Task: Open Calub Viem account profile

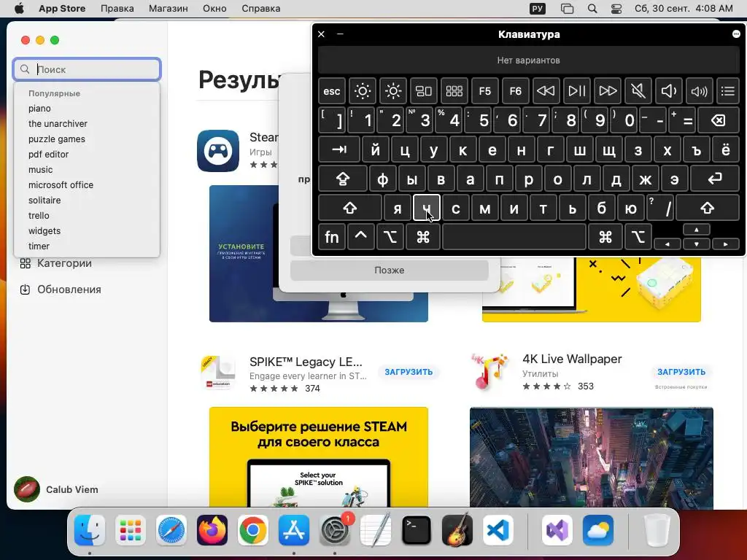Action: point(56,489)
